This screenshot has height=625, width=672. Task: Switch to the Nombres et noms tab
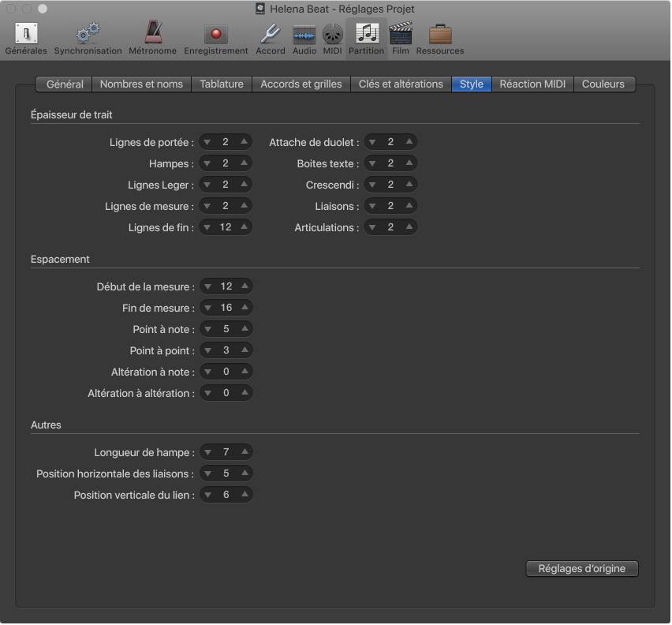coord(141,84)
